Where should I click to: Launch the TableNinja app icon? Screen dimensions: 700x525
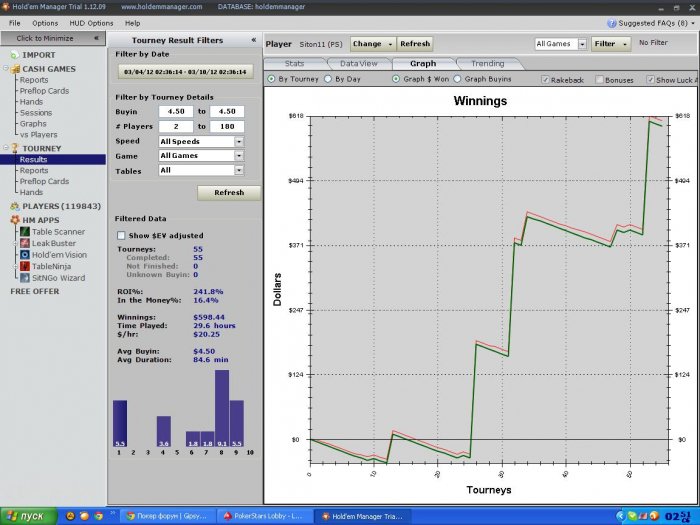coord(23,267)
